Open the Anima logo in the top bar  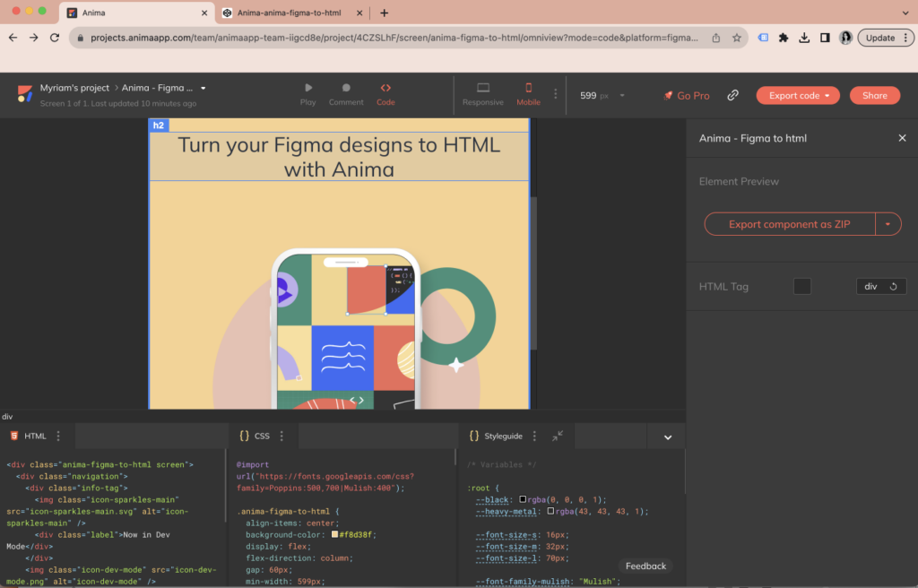tap(22, 94)
